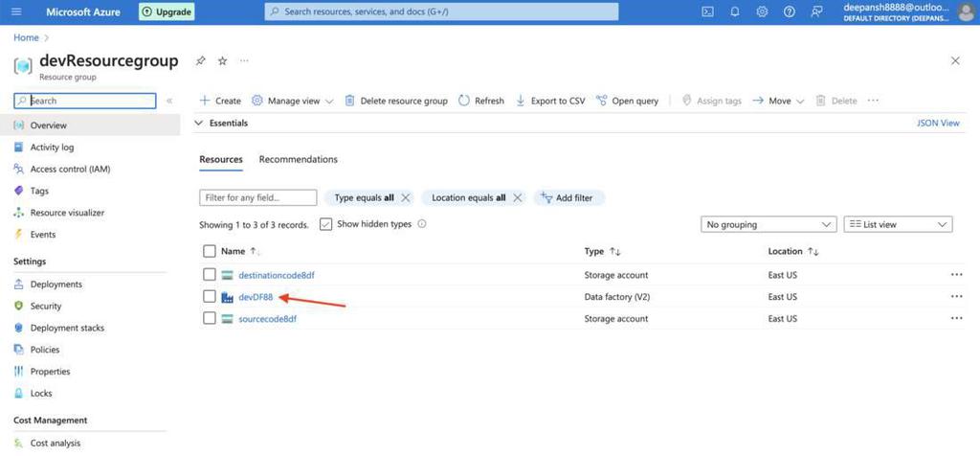Screen dimensions: 980x456
Task: Click the destinationcode8df storage account icon
Action: coord(228,275)
